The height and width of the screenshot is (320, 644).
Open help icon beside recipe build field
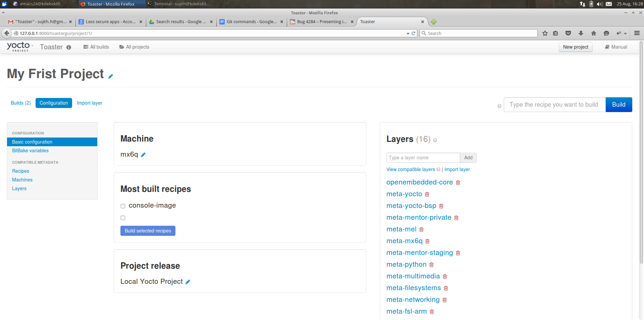(x=499, y=106)
